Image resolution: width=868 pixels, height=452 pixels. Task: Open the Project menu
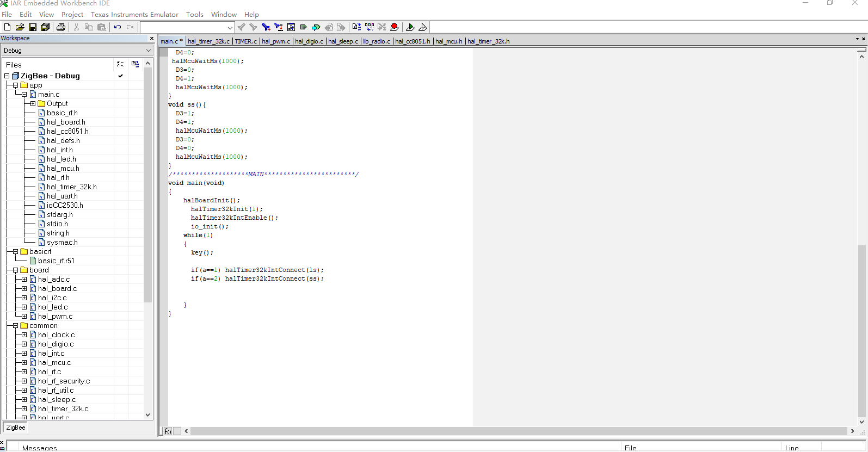click(72, 15)
